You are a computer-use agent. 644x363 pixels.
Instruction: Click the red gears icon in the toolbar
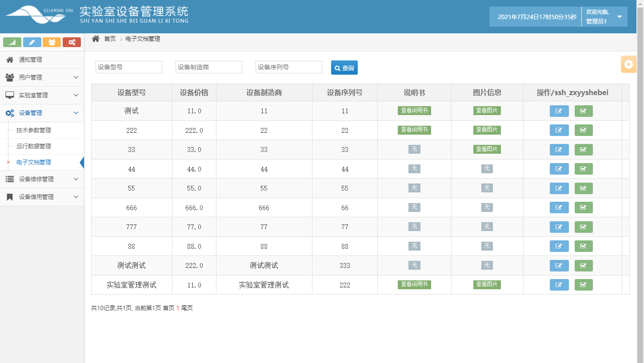(x=72, y=42)
